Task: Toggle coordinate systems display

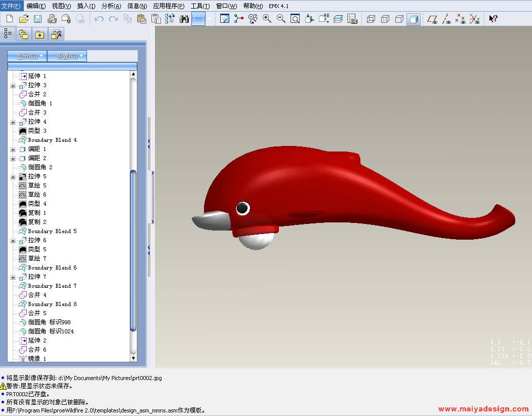Action: pos(474,19)
